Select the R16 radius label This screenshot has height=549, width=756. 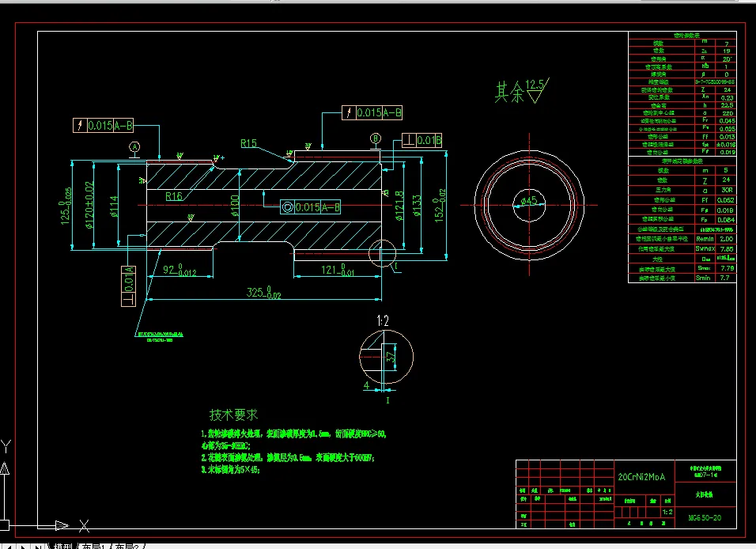174,196
